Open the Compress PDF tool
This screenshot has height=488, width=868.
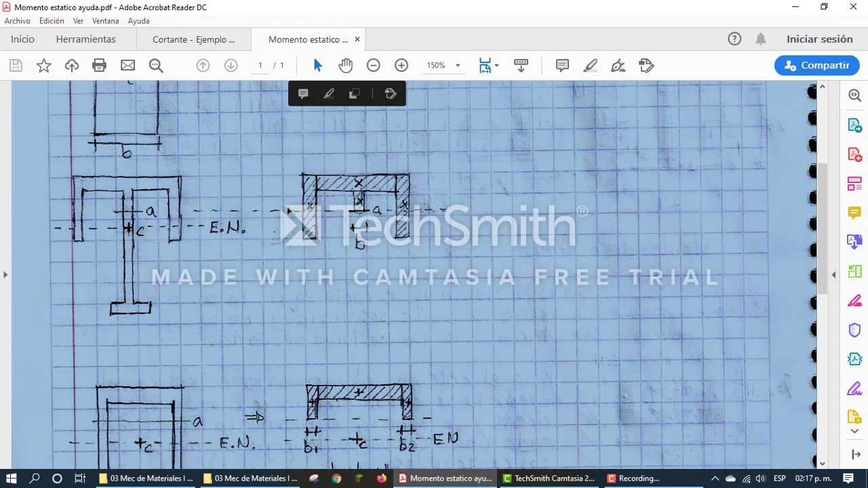tap(854, 359)
